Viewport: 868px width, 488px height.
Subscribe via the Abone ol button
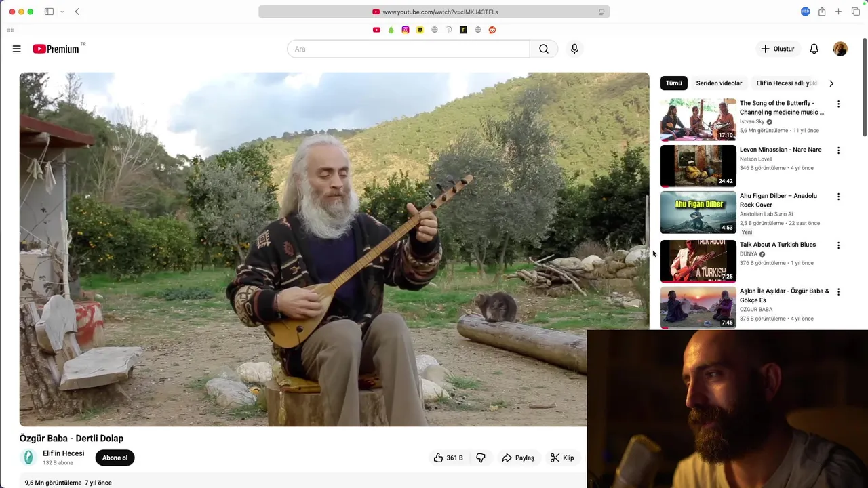(x=115, y=457)
